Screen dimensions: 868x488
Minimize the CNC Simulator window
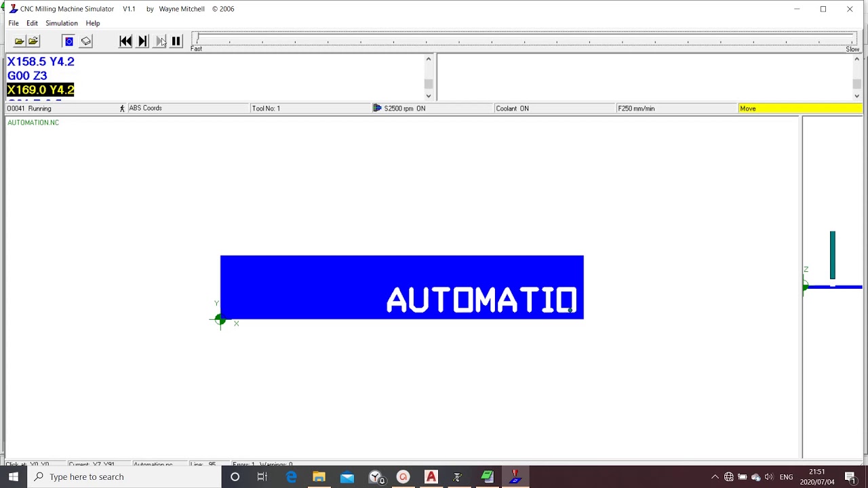[797, 9]
